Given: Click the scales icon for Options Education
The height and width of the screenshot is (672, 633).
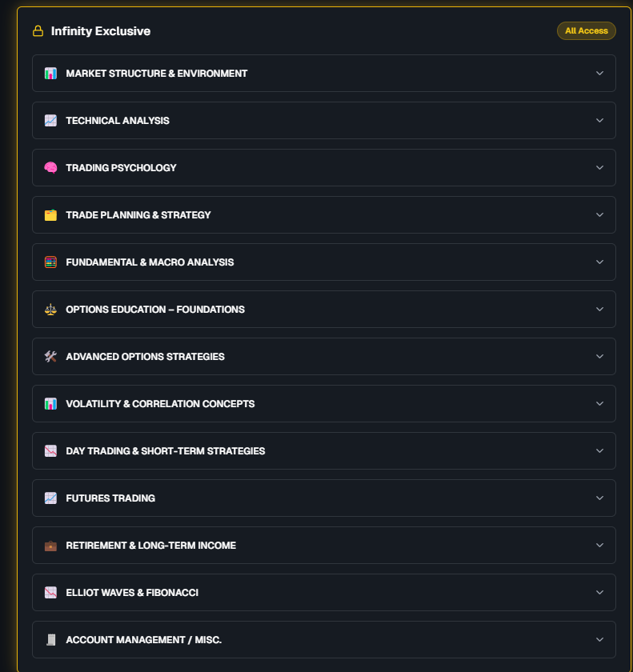Looking at the screenshot, I should (50, 310).
